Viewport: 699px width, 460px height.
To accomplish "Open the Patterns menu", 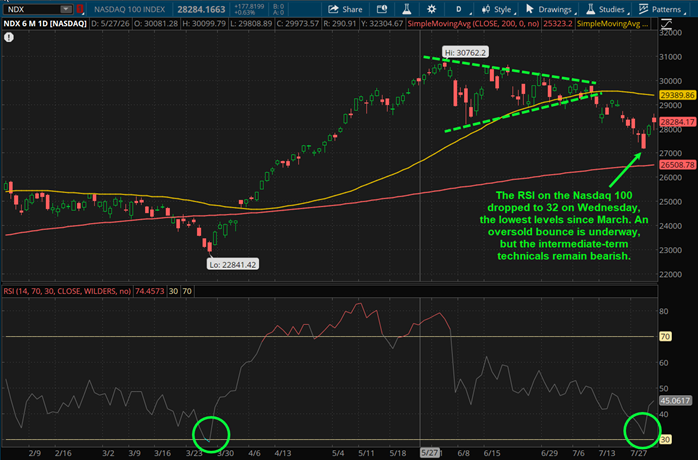I will 662,9.
